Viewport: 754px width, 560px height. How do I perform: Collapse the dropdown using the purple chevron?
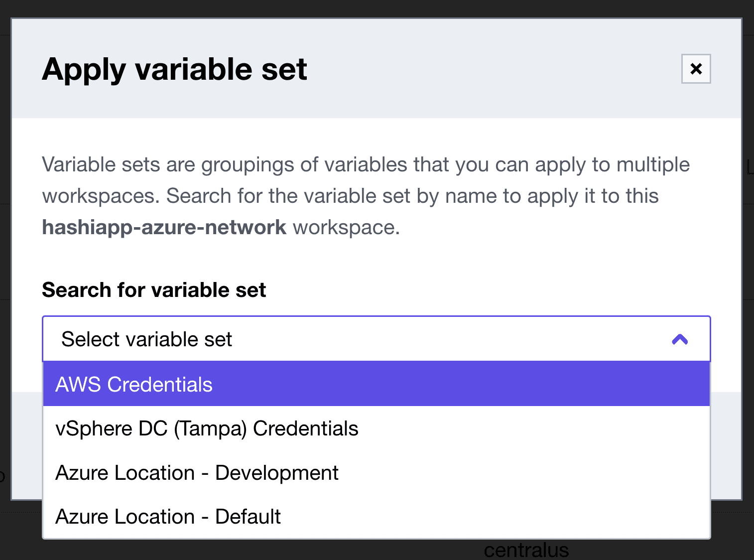tap(679, 339)
